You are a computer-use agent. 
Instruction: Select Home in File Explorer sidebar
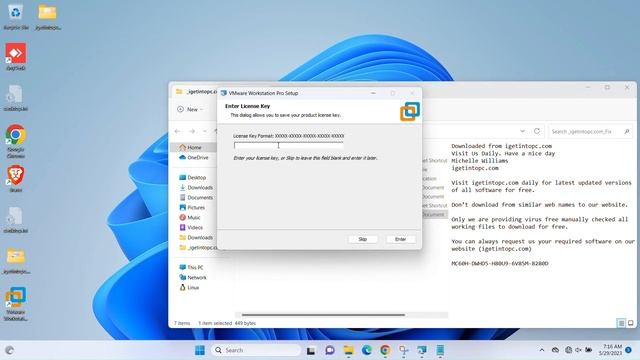(x=193, y=147)
